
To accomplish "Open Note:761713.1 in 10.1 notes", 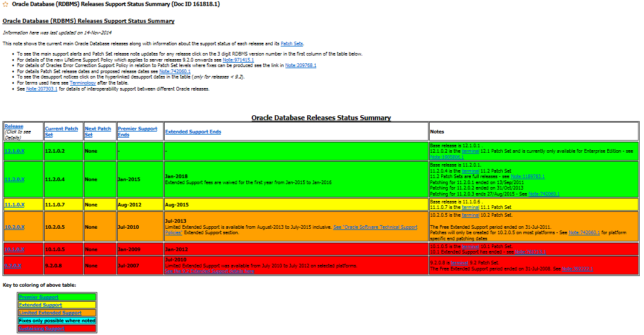I will point(531,252).
